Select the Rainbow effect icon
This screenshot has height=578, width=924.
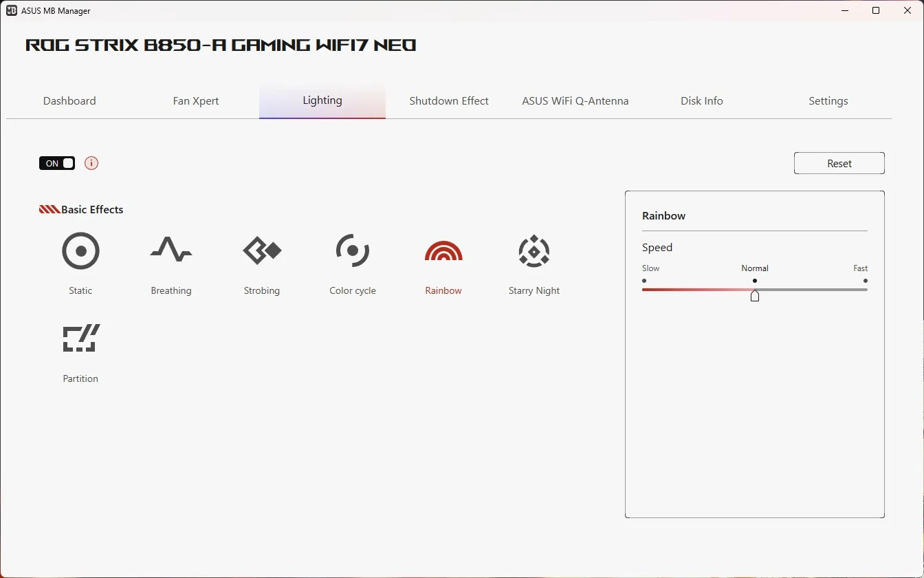click(x=443, y=251)
